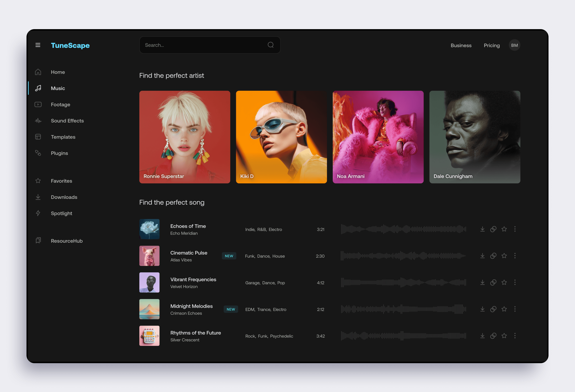Screen dimensions: 575x392
Task: Open Noa Armani artist card
Action: [x=378, y=137]
